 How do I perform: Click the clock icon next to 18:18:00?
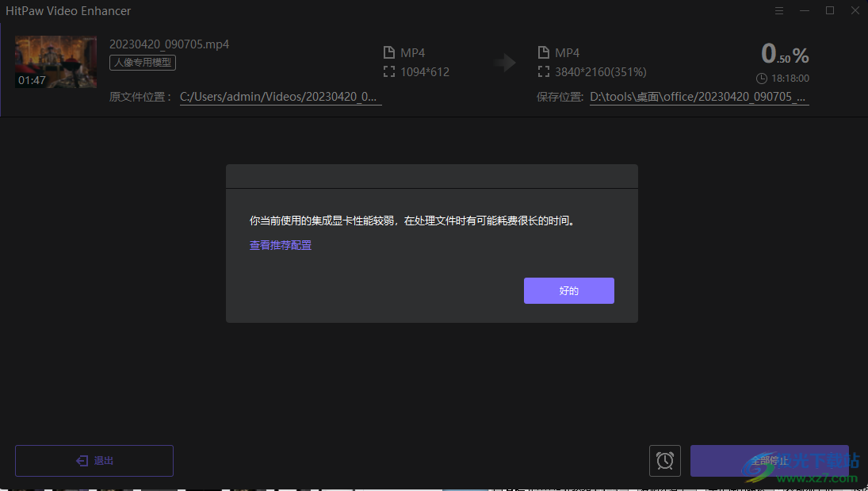(762, 79)
